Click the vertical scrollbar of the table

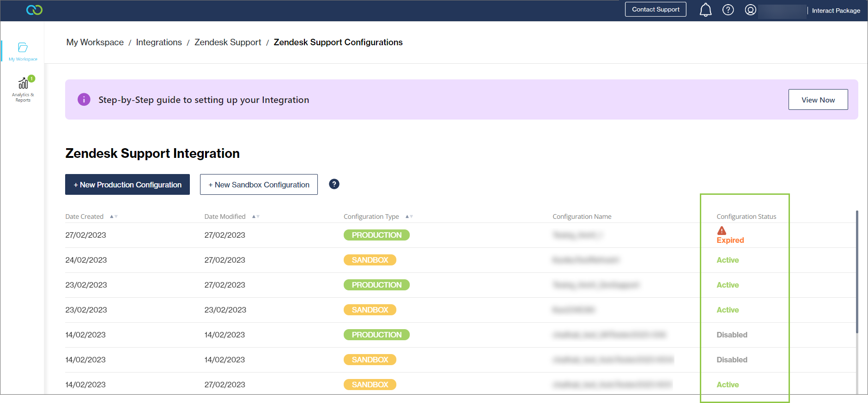[x=857, y=272]
